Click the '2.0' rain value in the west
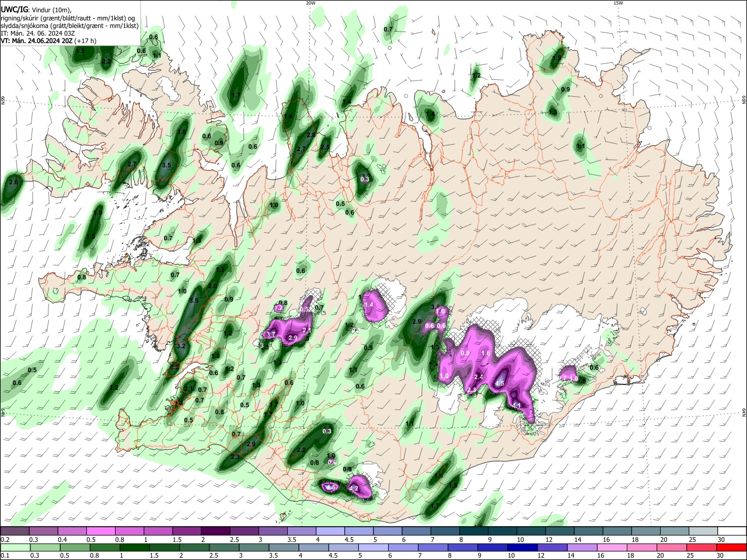This screenshot has height=560, width=747. pyautogui.click(x=212, y=286)
